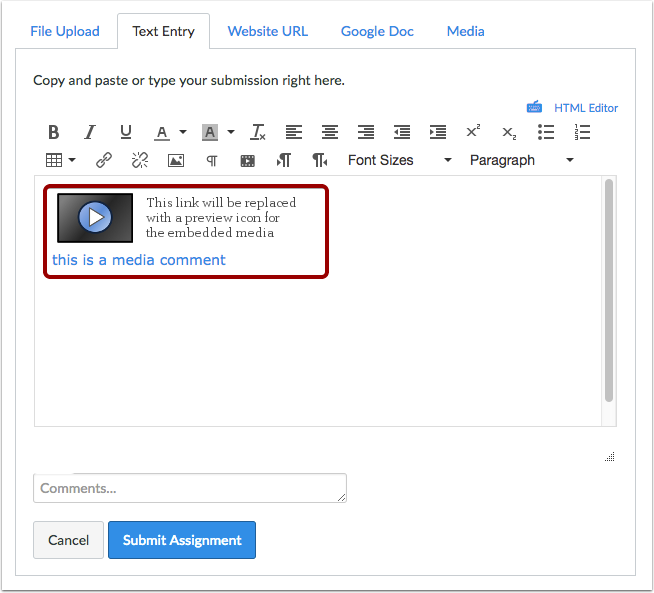This screenshot has height=593, width=654.
Task: Apply superscript formatting
Action: [x=473, y=131]
